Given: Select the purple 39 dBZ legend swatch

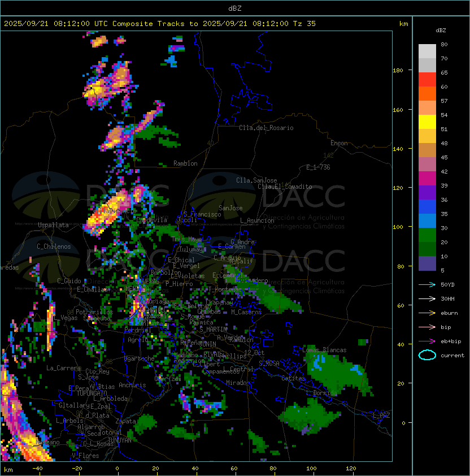Looking at the screenshot, I should (x=427, y=192).
